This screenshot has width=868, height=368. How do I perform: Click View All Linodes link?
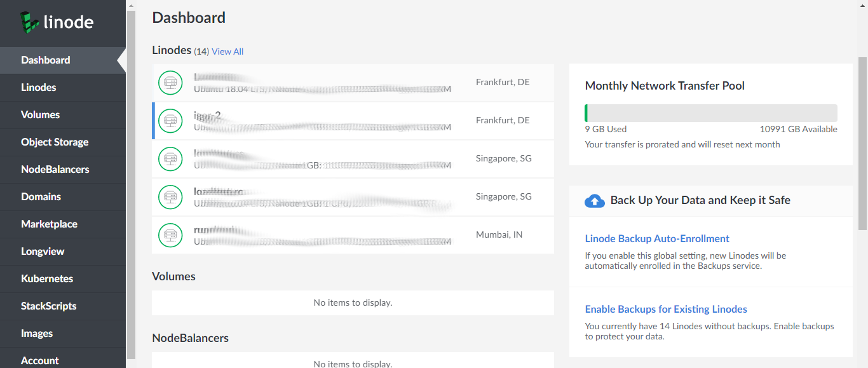pos(227,51)
